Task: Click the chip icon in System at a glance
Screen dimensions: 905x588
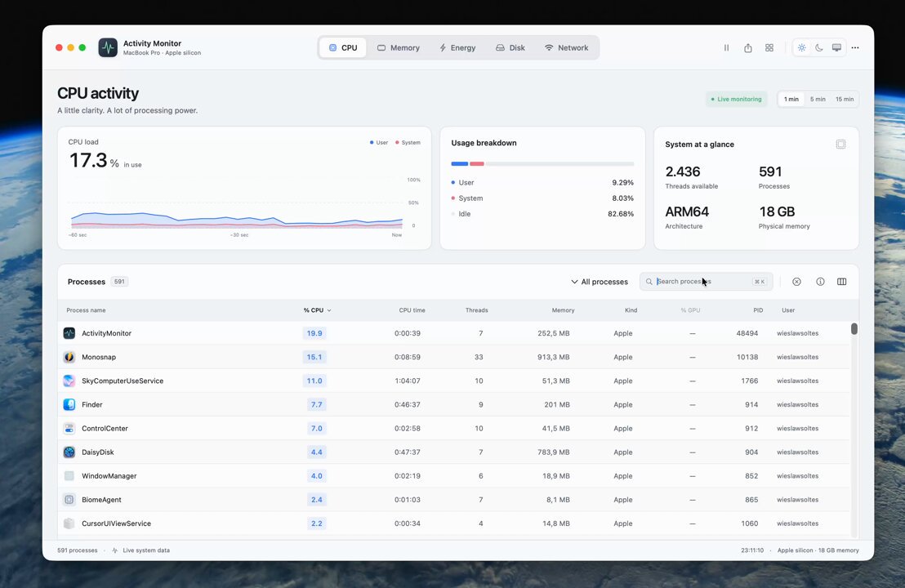Action: pos(841,145)
